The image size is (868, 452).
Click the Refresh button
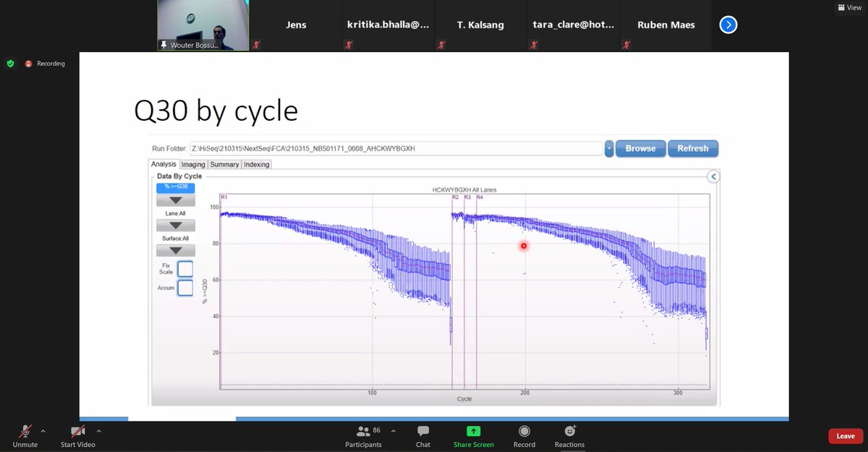pyautogui.click(x=693, y=148)
